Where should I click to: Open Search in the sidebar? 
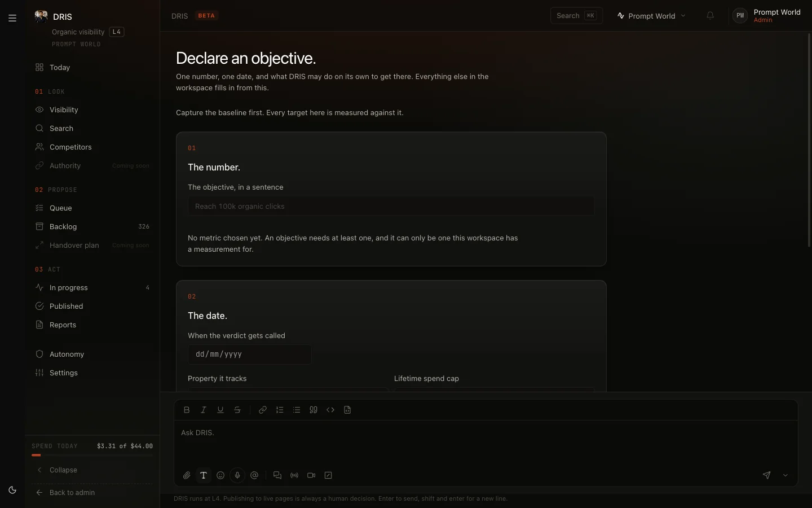tap(92, 128)
